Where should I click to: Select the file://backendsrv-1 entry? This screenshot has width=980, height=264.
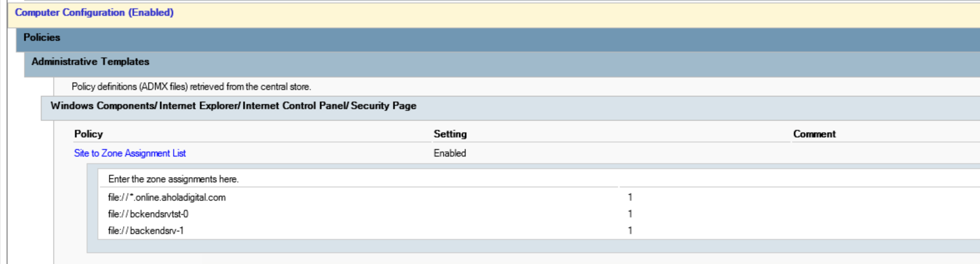[x=146, y=231]
